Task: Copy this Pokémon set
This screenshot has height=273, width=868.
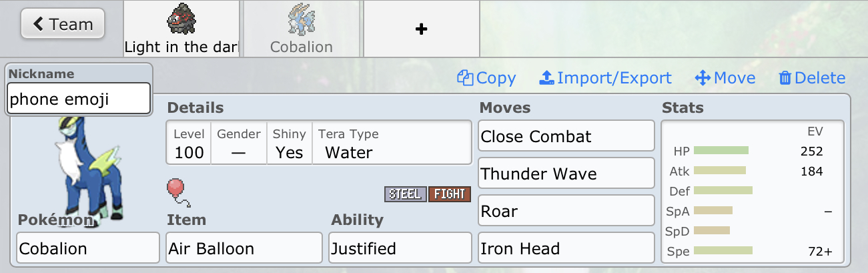Action: [486, 78]
